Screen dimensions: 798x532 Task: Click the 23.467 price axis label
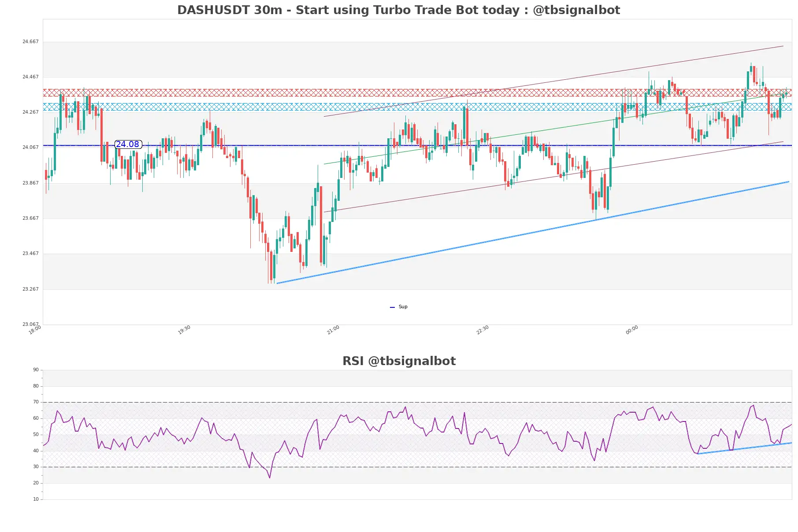click(30, 254)
